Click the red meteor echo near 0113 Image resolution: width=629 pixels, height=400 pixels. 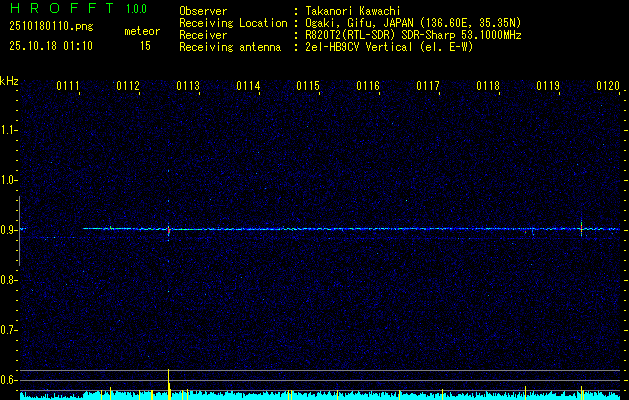coord(168,230)
